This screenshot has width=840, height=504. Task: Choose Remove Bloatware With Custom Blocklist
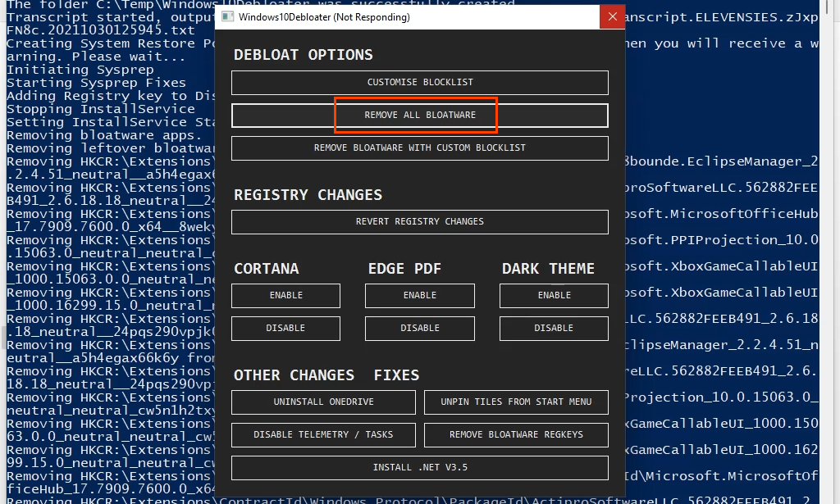(419, 148)
